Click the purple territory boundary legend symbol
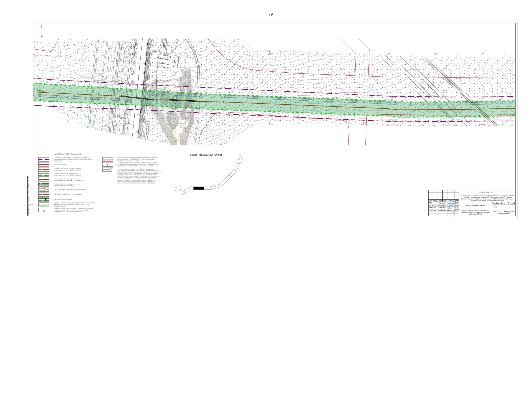The image size is (532, 400). tap(44, 159)
